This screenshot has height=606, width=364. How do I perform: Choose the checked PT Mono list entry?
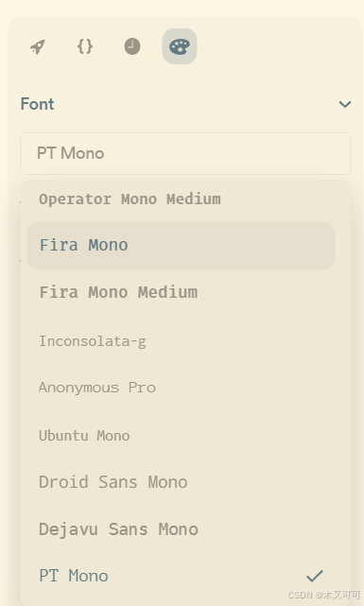click(181, 576)
